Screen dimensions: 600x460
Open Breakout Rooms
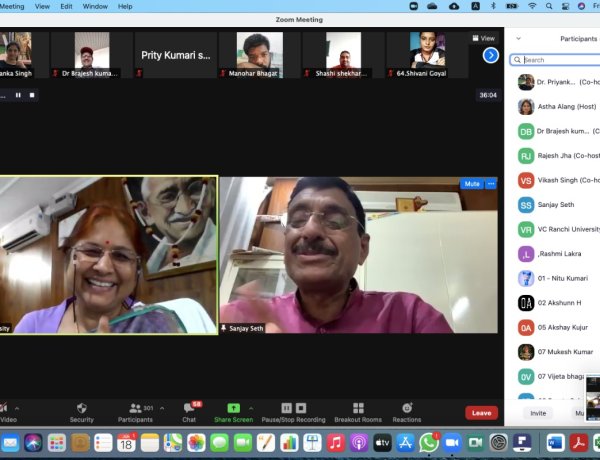tap(358, 413)
